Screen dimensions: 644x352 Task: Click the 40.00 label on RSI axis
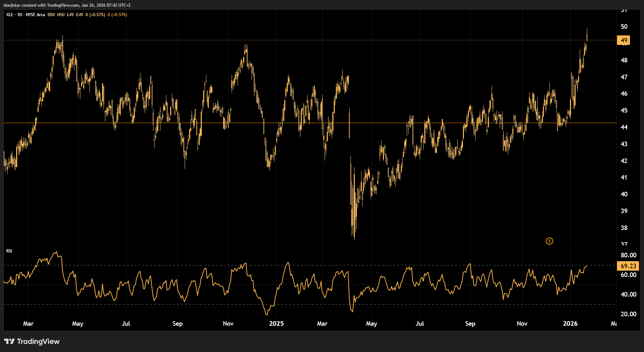click(x=628, y=295)
